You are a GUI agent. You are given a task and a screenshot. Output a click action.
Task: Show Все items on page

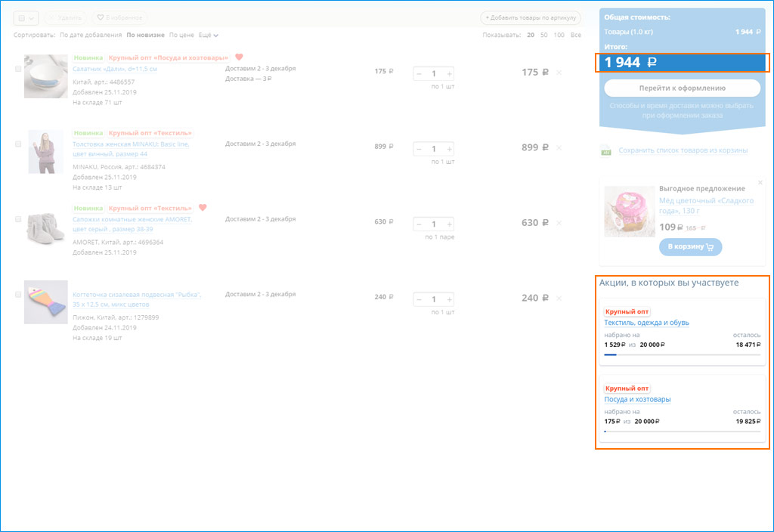(x=575, y=35)
